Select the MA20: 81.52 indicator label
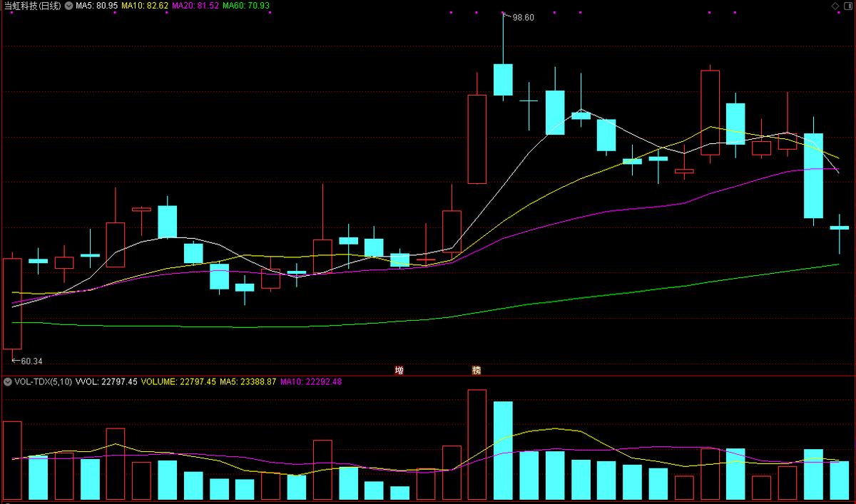 click(195, 6)
